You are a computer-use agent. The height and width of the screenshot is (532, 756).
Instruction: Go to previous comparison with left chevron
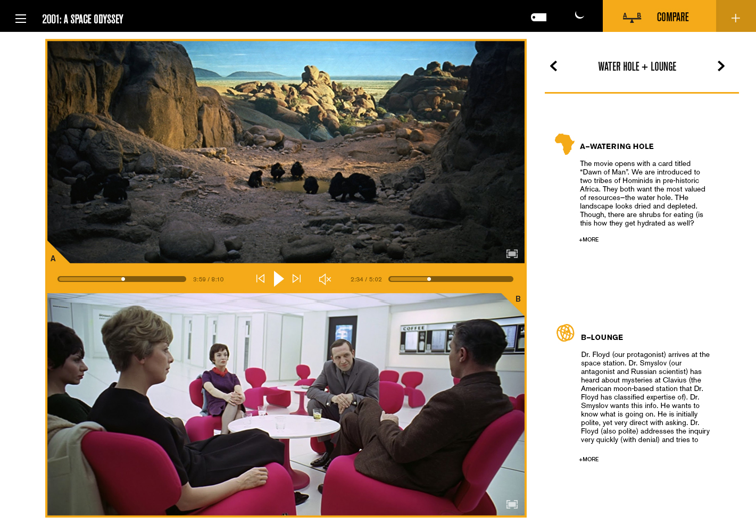point(553,66)
